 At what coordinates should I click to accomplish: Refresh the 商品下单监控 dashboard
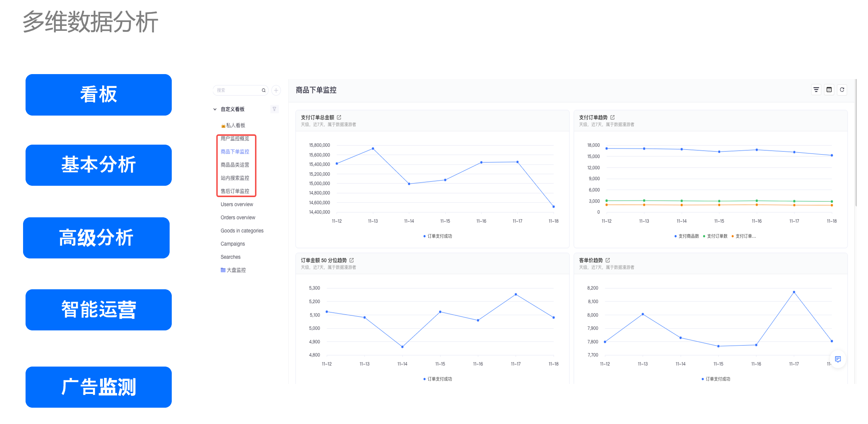(x=842, y=90)
